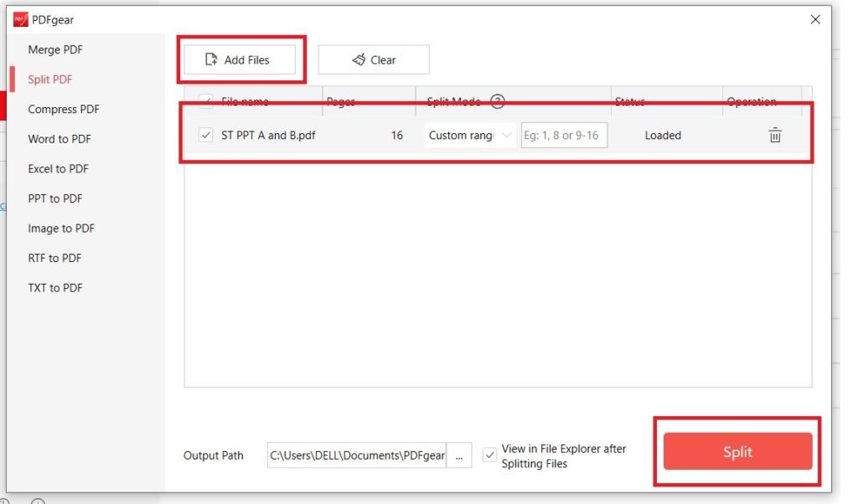858x504 pixels.
Task: Open PPT to PDF converter
Action: 55,198
